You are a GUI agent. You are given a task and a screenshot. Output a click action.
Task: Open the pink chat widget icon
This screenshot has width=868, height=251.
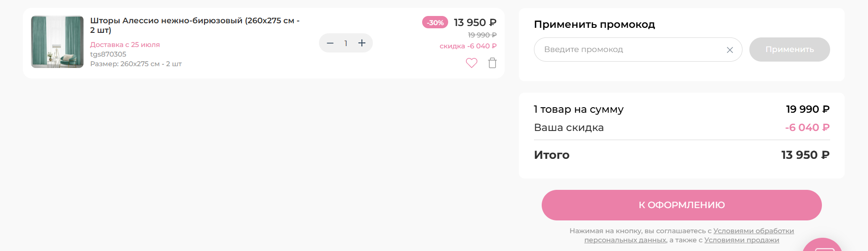pos(822,246)
